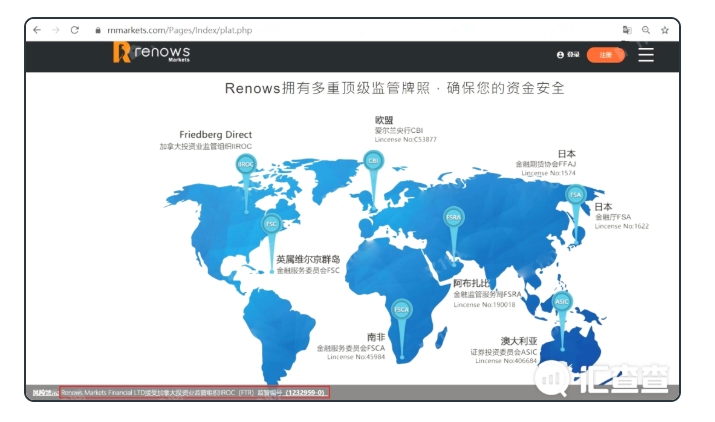Click the FSC map pin
The image size is (715, 422).
tap(271, 224)
